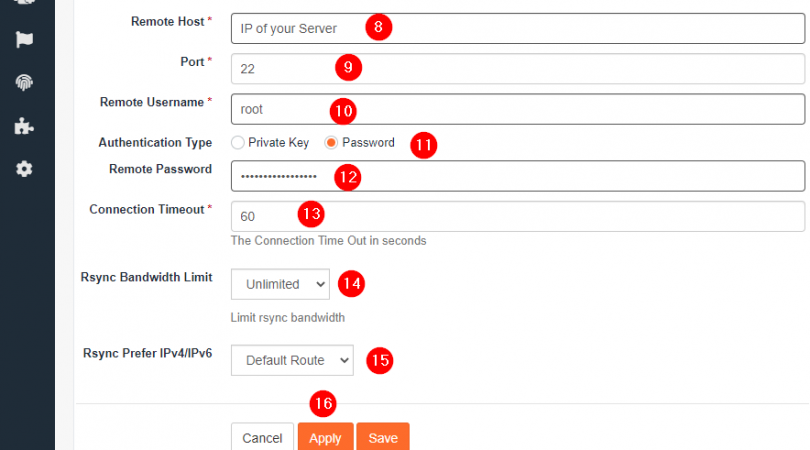Click the partially visible top sidebar icon
Viewport: 810px width, 450px height.
[x=24, y=4]
